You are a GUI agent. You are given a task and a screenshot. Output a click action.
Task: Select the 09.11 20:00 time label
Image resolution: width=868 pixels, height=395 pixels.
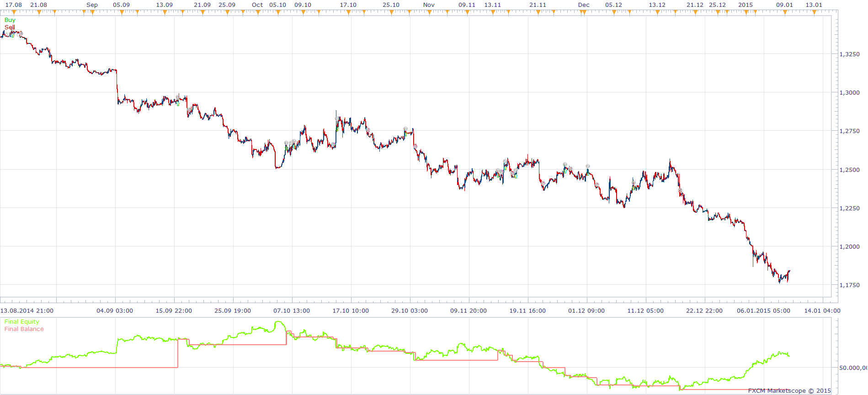[469, 311]
